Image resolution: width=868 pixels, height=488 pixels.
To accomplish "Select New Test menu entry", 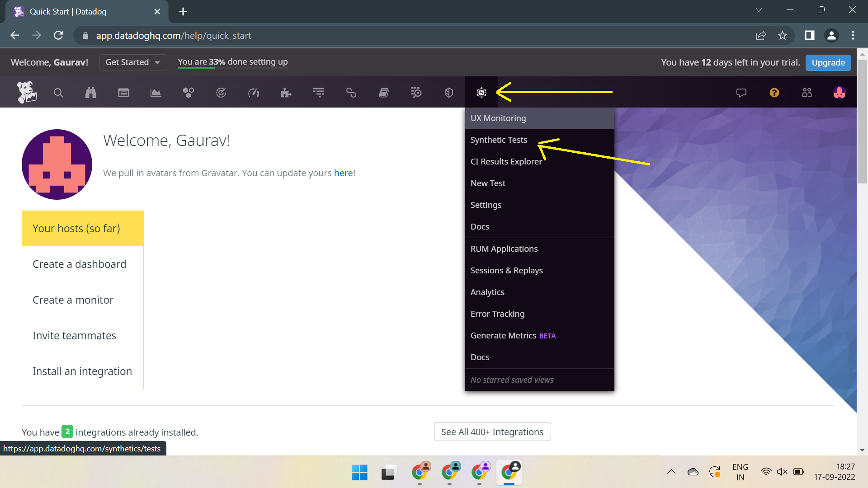I will [539, 183].
